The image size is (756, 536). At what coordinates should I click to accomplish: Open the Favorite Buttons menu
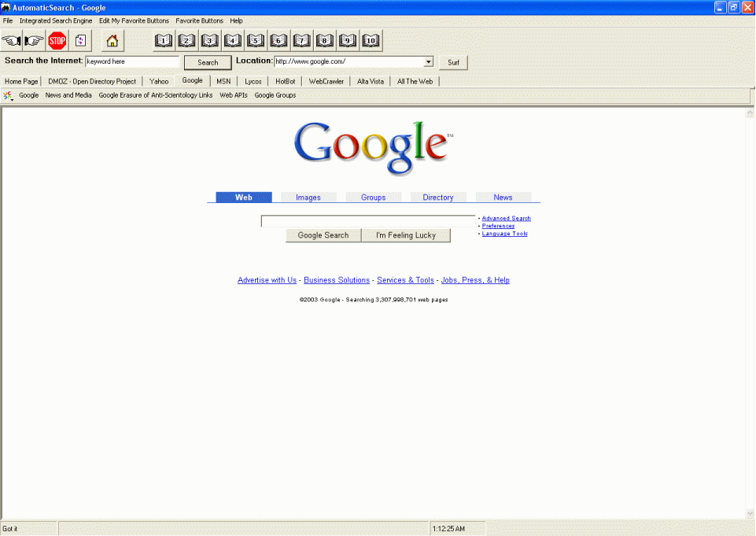[x=200, y=20]
